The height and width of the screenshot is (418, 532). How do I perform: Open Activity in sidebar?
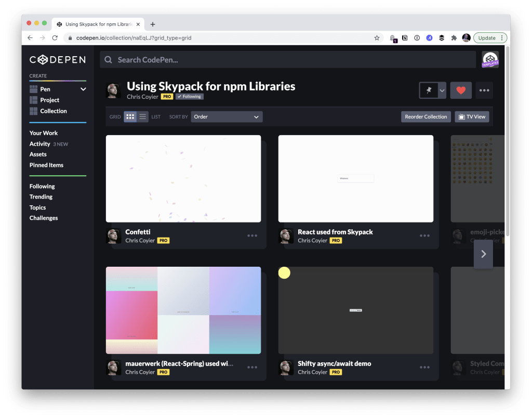click(x=39, y=144)
